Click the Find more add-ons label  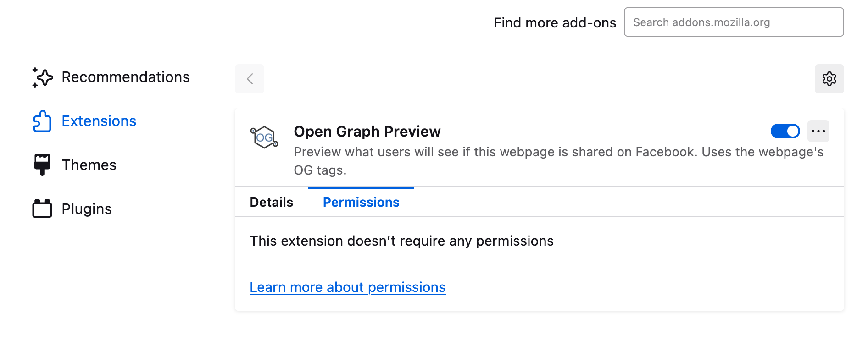pyautogui.click(x=555, y=23)
